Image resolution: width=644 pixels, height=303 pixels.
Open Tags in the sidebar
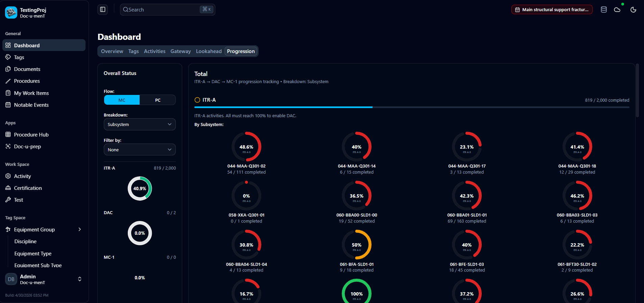(44, 57)
